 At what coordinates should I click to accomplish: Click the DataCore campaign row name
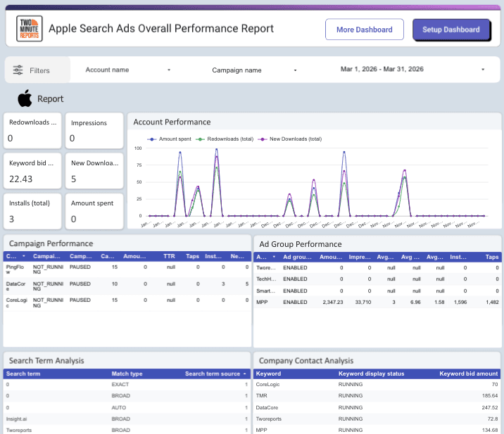pos(15,286)
